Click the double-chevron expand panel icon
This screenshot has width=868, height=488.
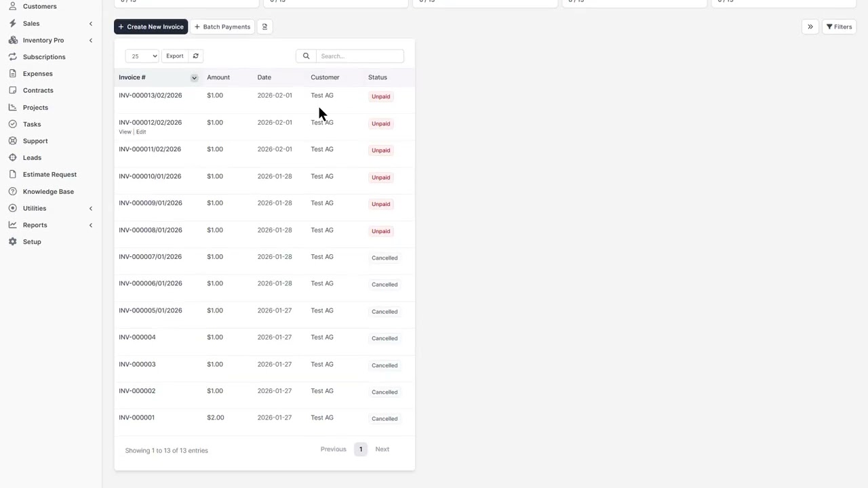point(810,26)
